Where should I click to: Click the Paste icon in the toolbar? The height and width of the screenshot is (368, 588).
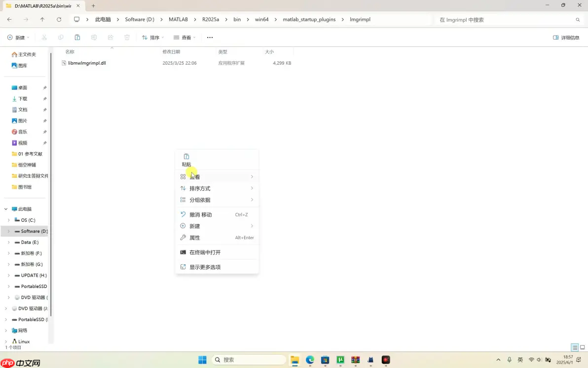77,37
